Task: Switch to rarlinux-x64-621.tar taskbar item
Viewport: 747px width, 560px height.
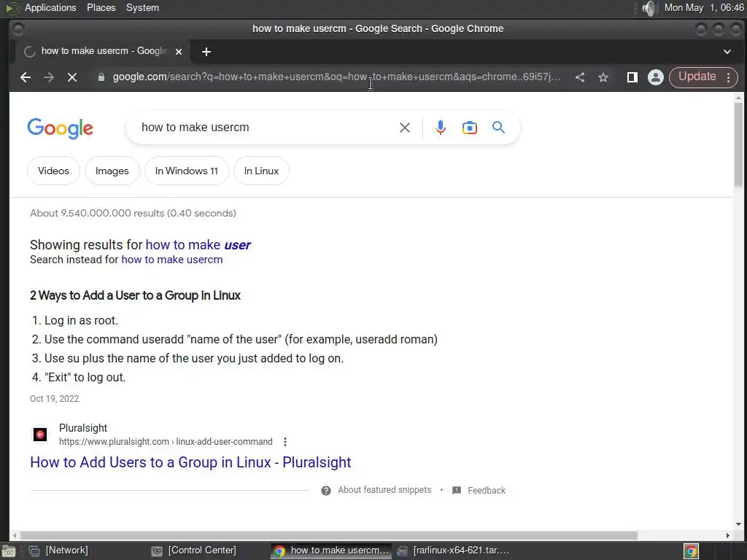Action: pos(452,551)
